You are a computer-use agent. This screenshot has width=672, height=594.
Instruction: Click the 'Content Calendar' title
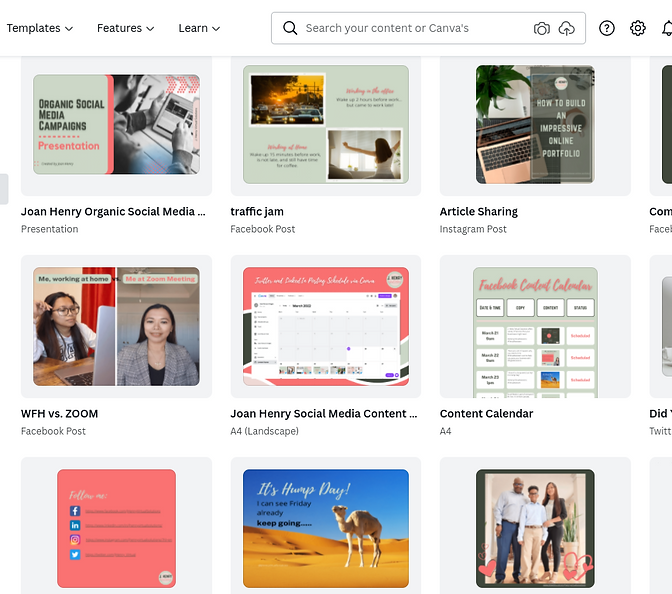click(486, 414)
